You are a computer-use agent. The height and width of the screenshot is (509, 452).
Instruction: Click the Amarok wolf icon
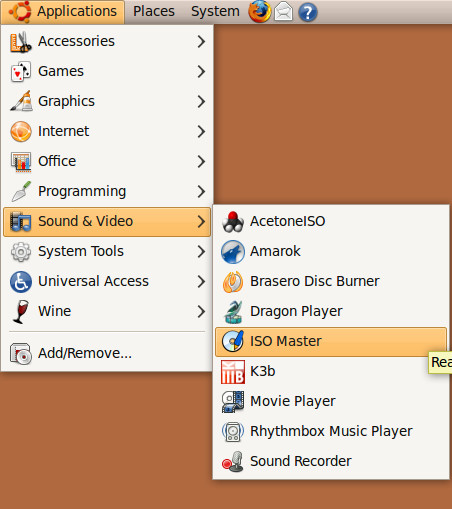pyautogui.click(x=233, y=252)
